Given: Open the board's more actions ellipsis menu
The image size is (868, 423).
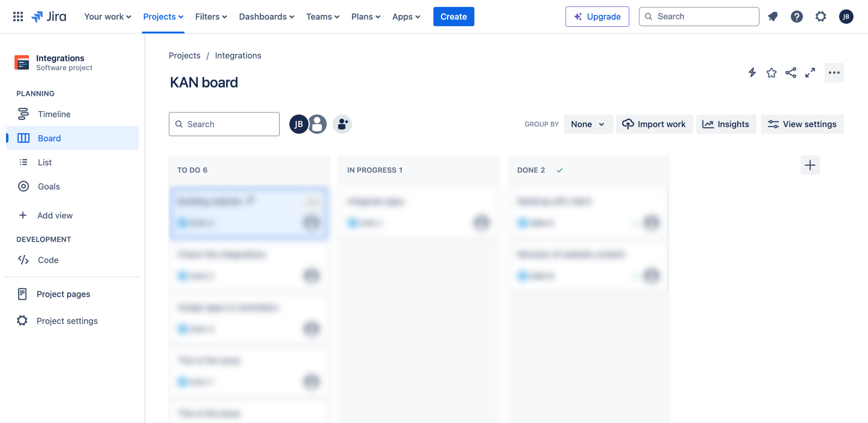Looking at the screenshot, I should [x=834, y=73].
